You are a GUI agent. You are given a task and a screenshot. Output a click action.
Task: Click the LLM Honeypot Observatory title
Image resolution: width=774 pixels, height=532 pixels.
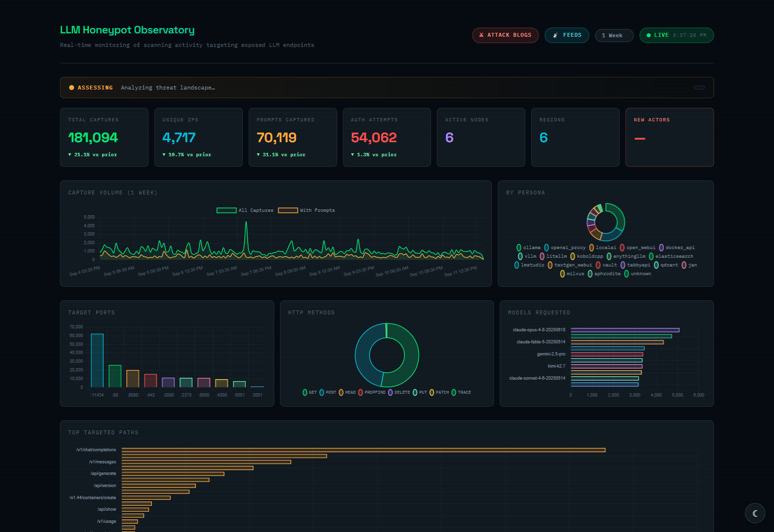tap(127, 30)
